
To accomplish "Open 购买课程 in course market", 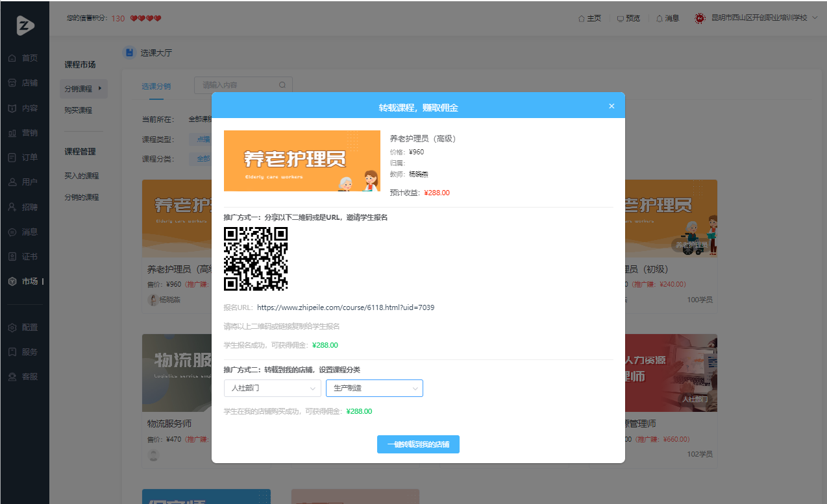I will 79,110.
